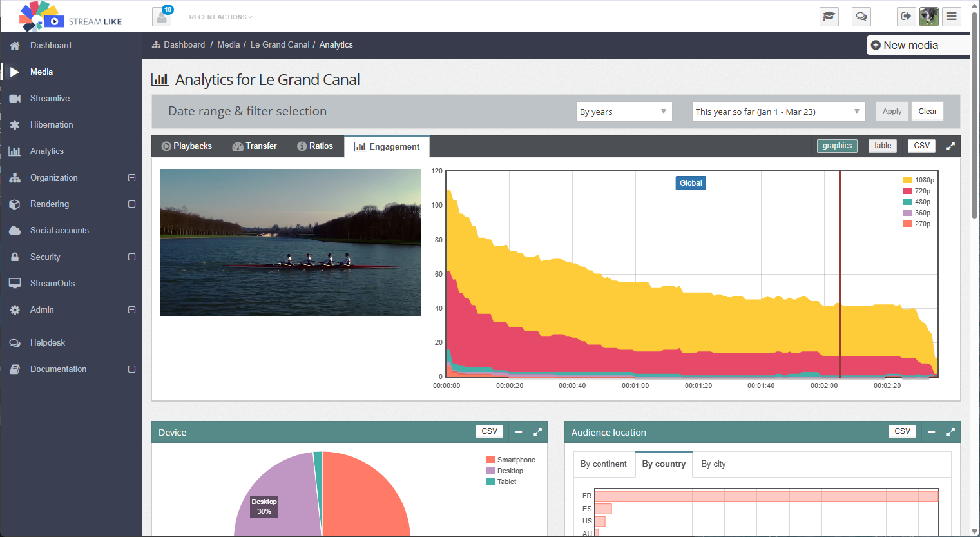Switch to the Transfer tab
The width and height of the screenshot is (980, 537).
(x=255, y=146)
